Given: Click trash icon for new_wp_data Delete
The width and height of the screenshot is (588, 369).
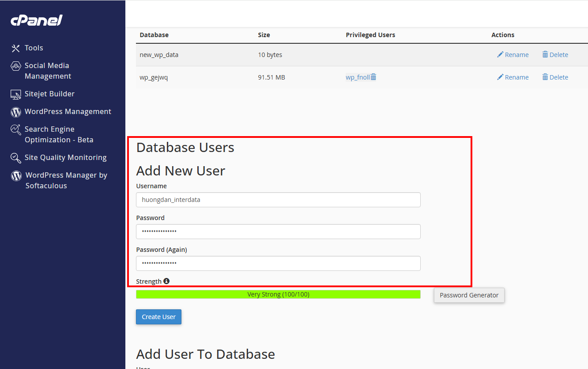Looking at the screenshot, I should 545,54.
